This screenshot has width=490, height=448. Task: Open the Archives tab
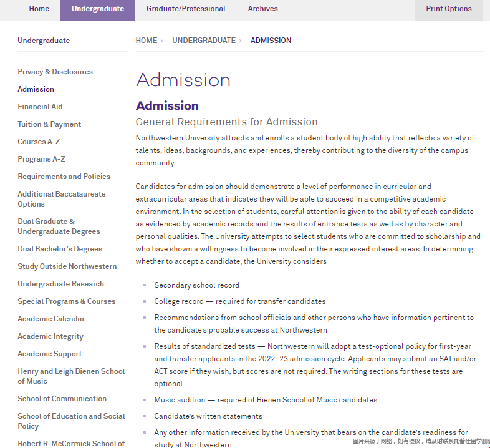pos(262,9)
